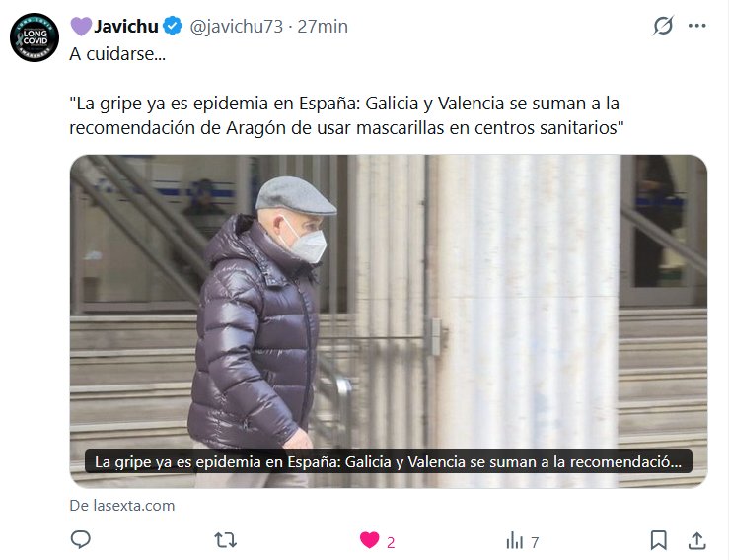Open the De lasexta.com source link
The width and height of the screenshot is (730, 560).
click(122, 506)
